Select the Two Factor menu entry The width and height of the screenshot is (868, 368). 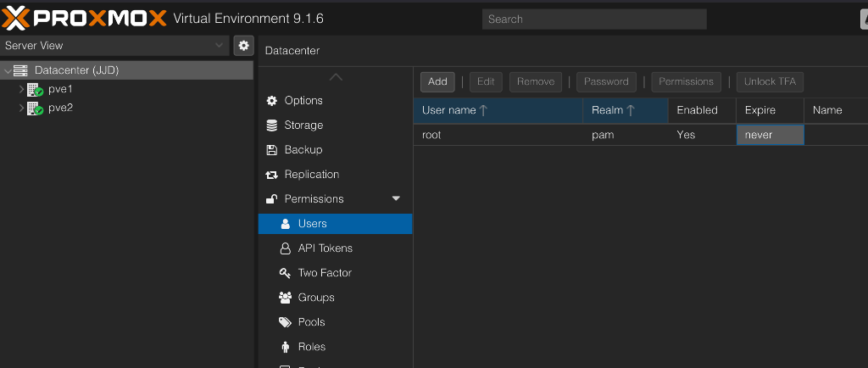335,273
